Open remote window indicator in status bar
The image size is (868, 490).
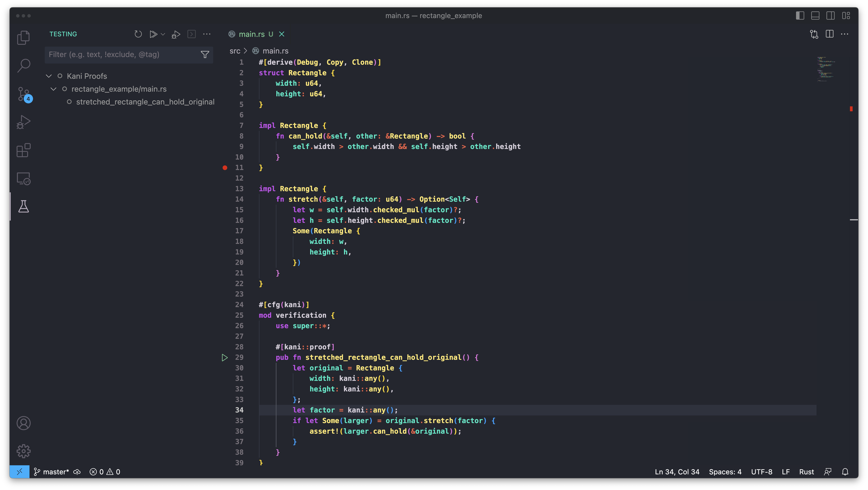pos(20,472)
